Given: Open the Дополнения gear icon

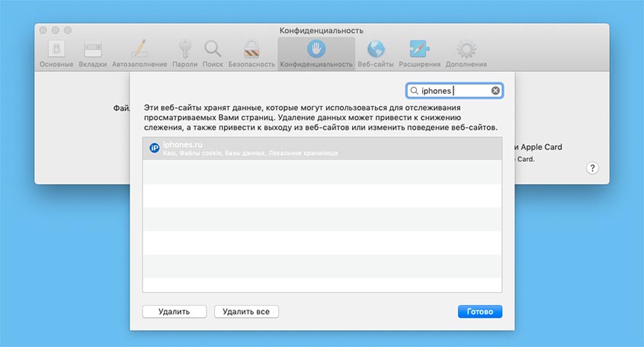Looking at the screenshot, I should (466, 50).
